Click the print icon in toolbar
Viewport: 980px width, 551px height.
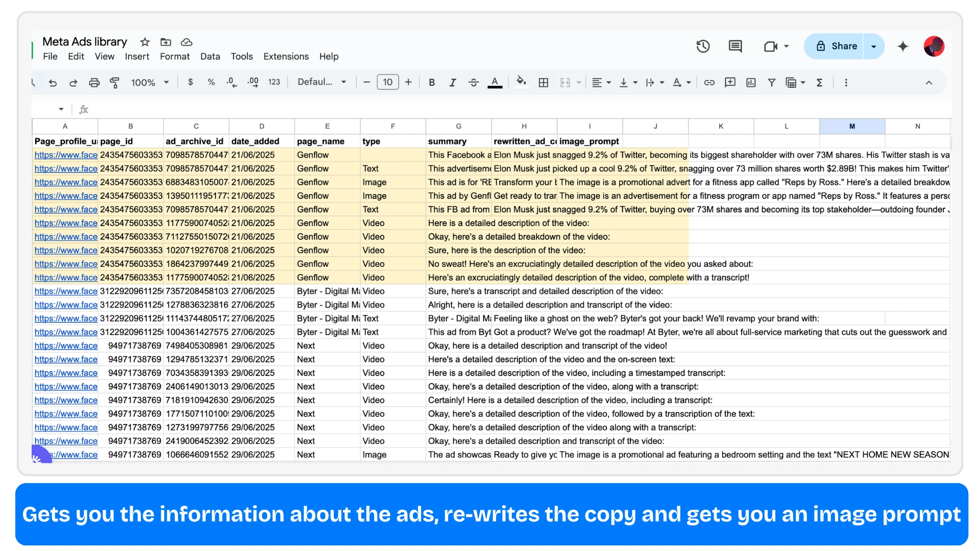(94, 83)
